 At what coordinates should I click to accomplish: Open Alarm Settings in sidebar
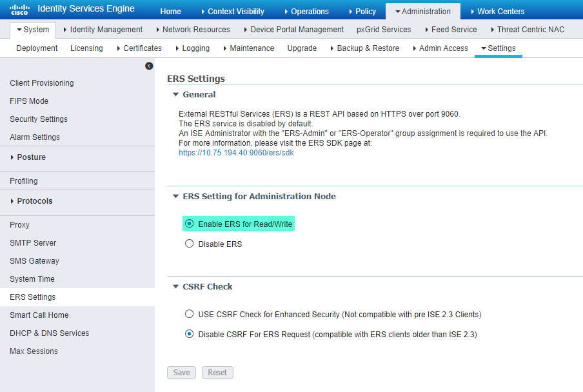(x=35, y=137)
